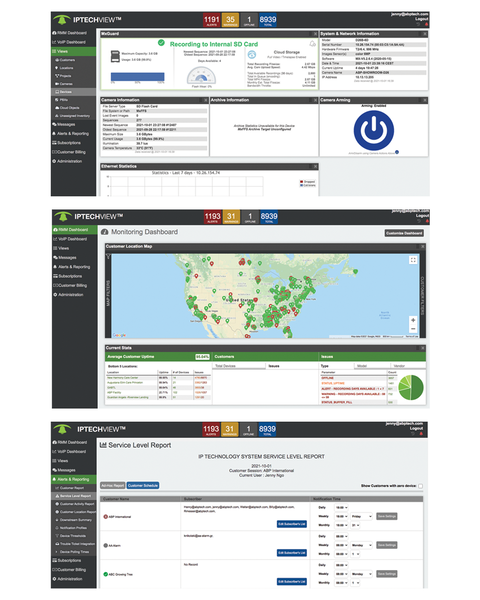Image resolution: width=480 pixels, height=600 pixels.
Task: Open the Monday weekday dropdown for AA Alarm
Action: pyautogui.click(x=361, y=545)
